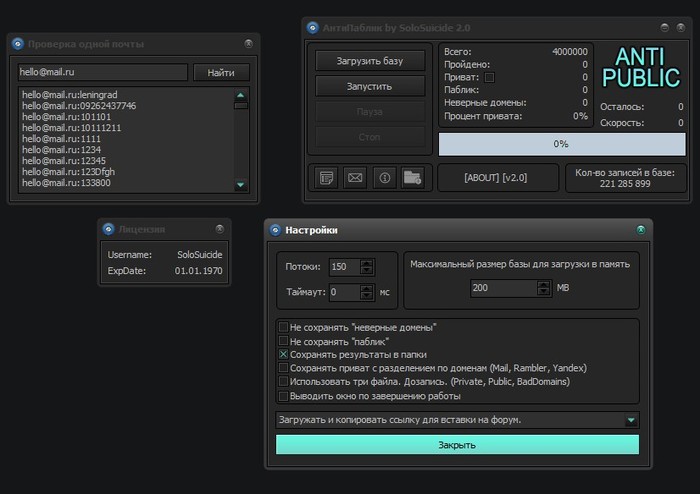The width and height of the screenshot is (700, 494).
Task: Click the AntiPublic window logo icon
Action: 313,28
